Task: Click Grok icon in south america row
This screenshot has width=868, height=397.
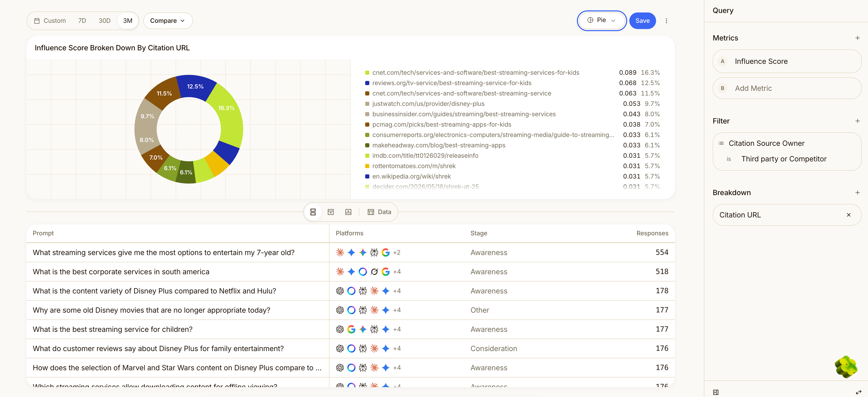Action: [374, 272]
